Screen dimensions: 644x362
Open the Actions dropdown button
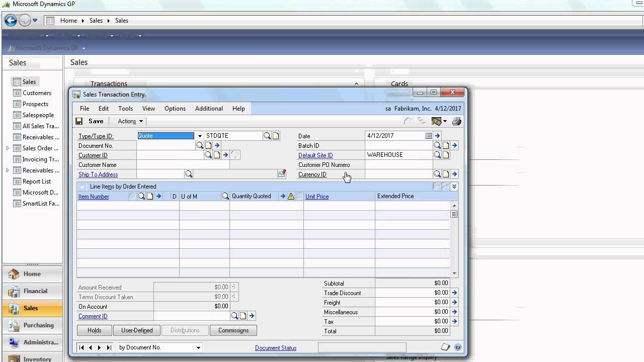[x=130, y=121]
